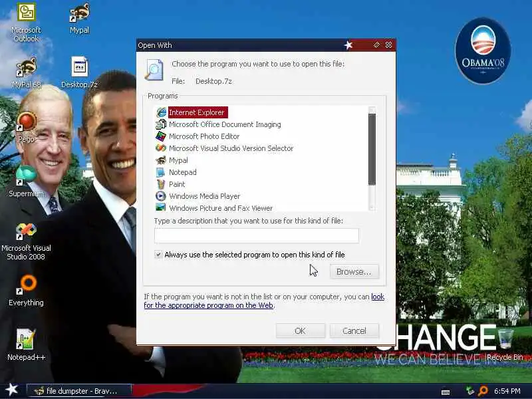Confirm with the OK button
The height and width of the screenshot is (399, 532).
click(x=301, y=331)
